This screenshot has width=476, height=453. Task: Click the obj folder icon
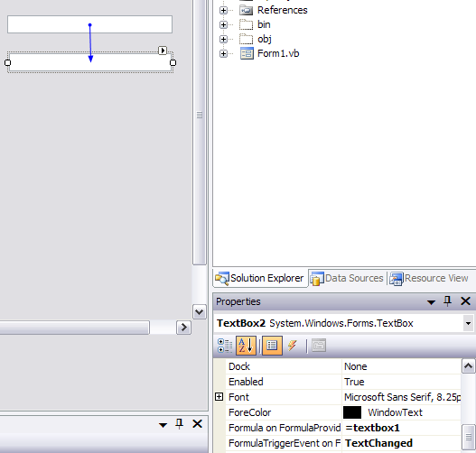point(247,39)
